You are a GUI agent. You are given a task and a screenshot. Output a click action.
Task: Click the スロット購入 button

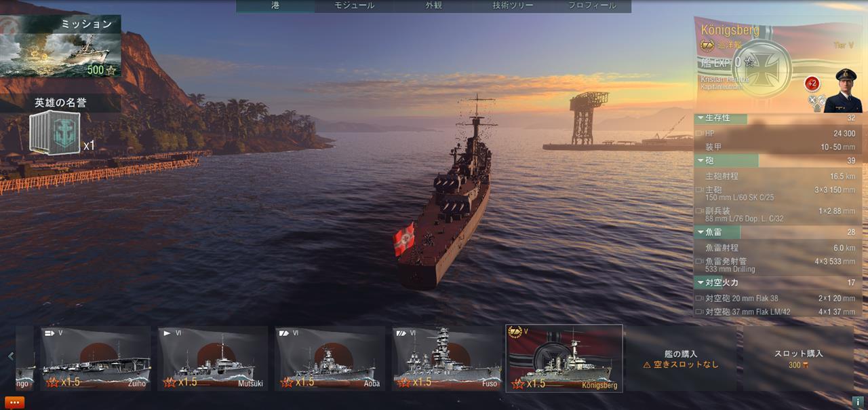(798, 358)
